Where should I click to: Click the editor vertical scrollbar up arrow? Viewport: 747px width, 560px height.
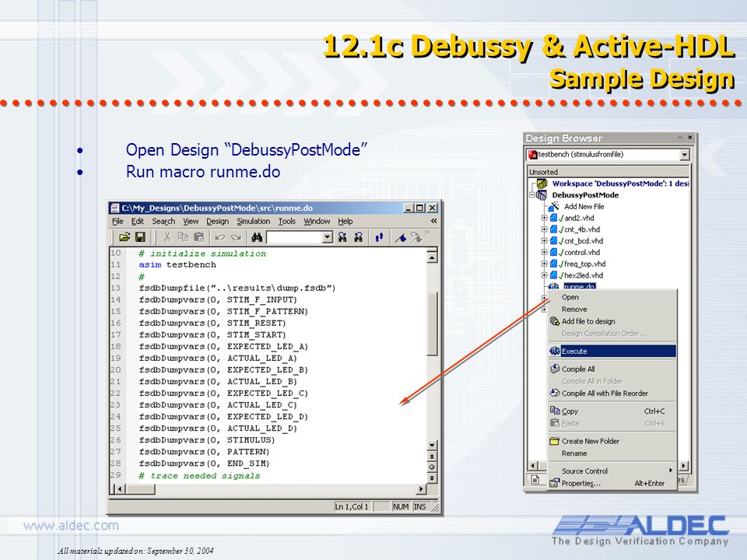432,257
